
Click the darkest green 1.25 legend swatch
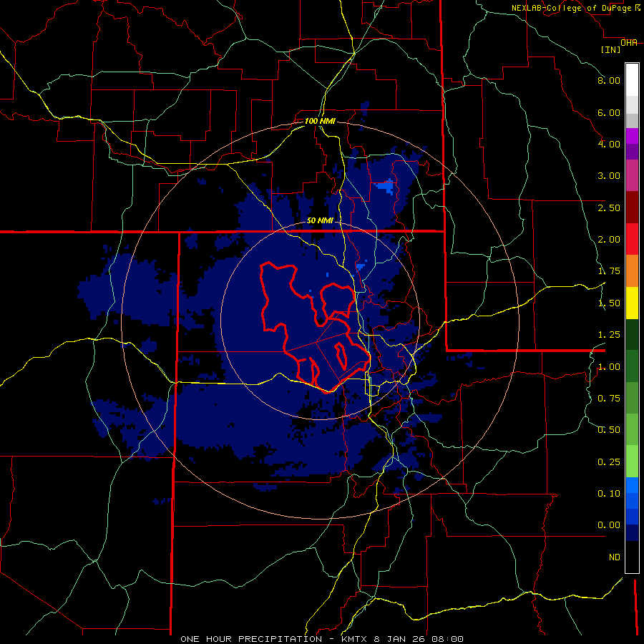point(632,334)
